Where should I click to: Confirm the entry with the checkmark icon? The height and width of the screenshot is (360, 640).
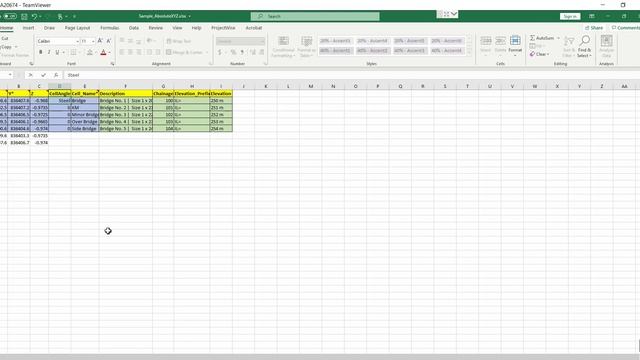coord(43,75)
